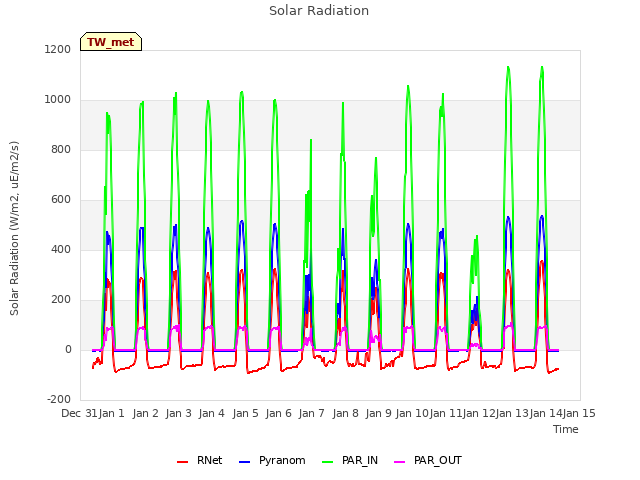Click the y-axis title Solar Radiation (W/m2, uE/m2/s)

tap(14, 228)
